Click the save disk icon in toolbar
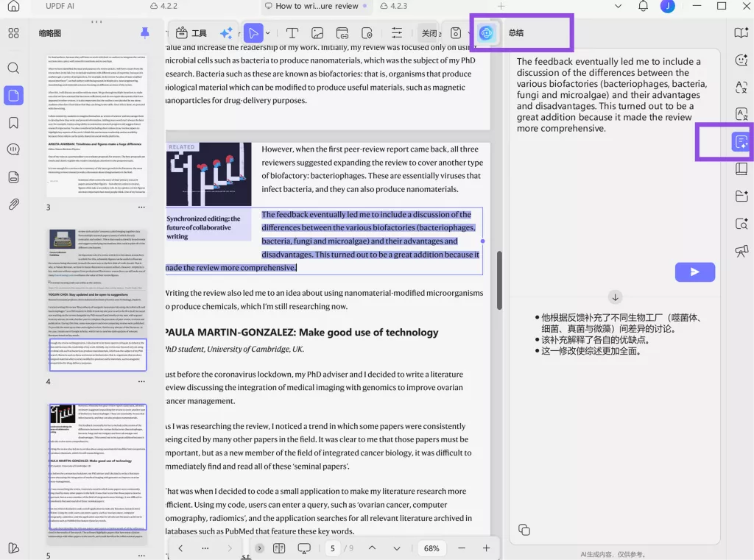The width and height of the screenshot is (754, 560). (456, 32)
